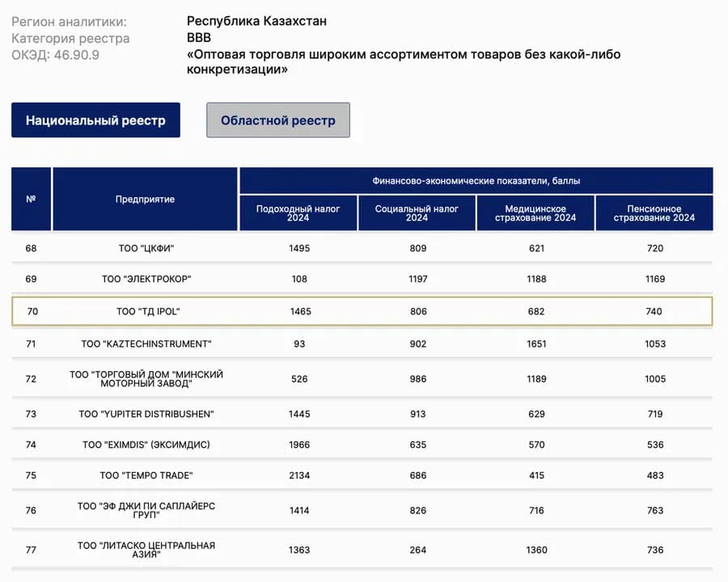Screen dimensions: 728x582
Task: Click social tax value 264
Action: coord(418,550)
